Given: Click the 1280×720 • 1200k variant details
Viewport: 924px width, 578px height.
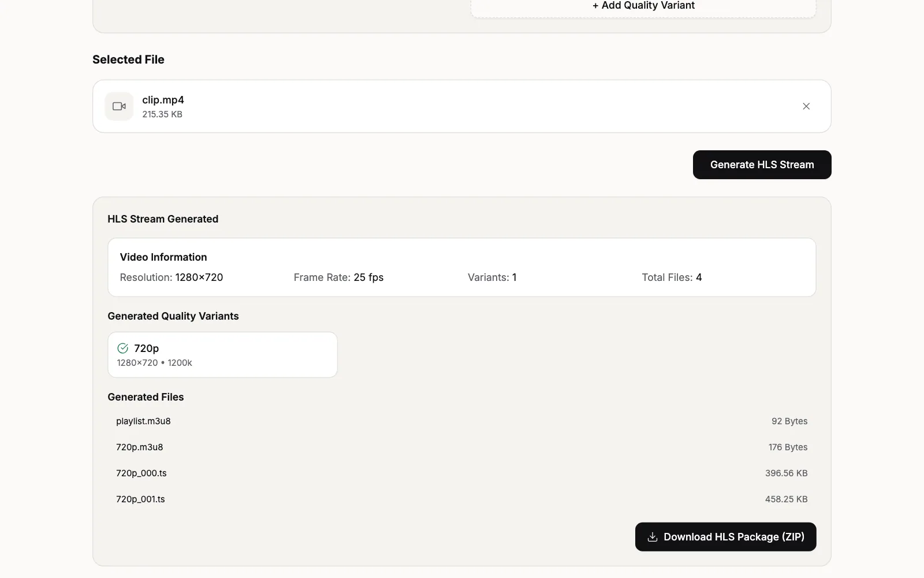Looking at the screenshot, I should click(154, 363).
